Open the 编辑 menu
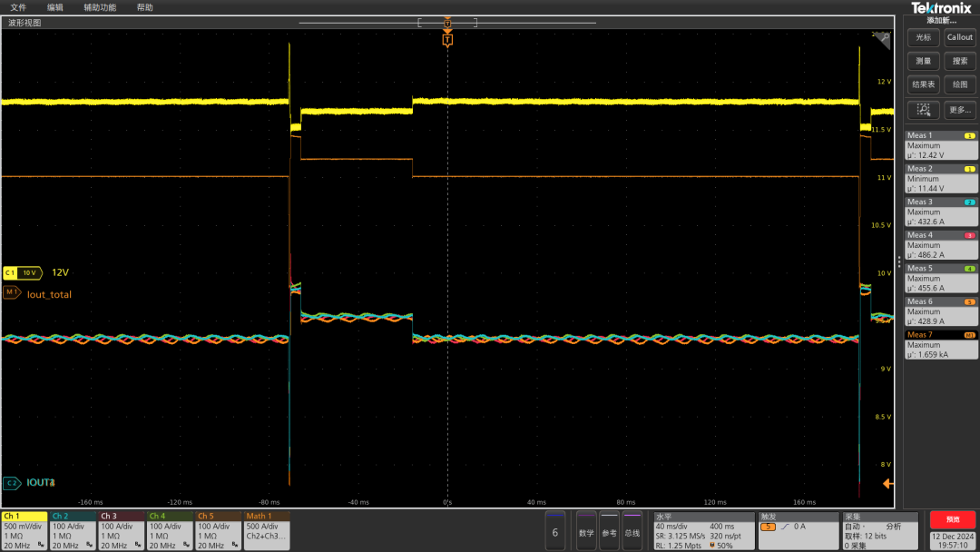 (55, 7)
